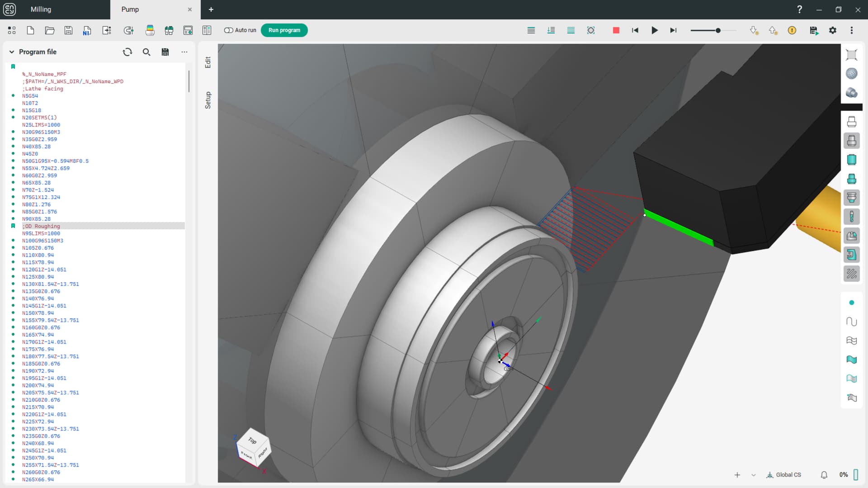Select the N1 block numbering tool
Screen dimensions: 868x488
click(86, 30)
